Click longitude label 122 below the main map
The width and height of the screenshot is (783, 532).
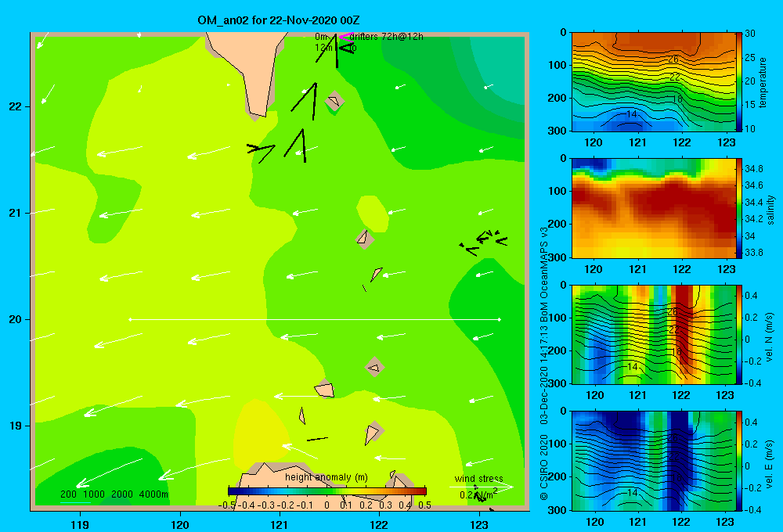click(x=379, y=524)
